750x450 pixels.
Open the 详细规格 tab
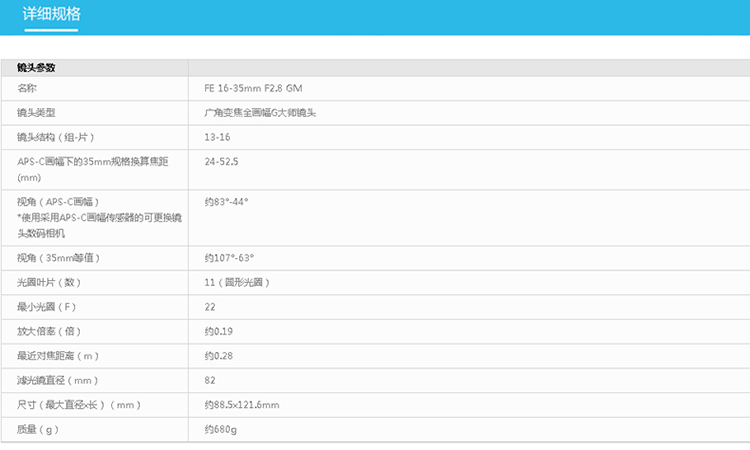coord(52,15)
